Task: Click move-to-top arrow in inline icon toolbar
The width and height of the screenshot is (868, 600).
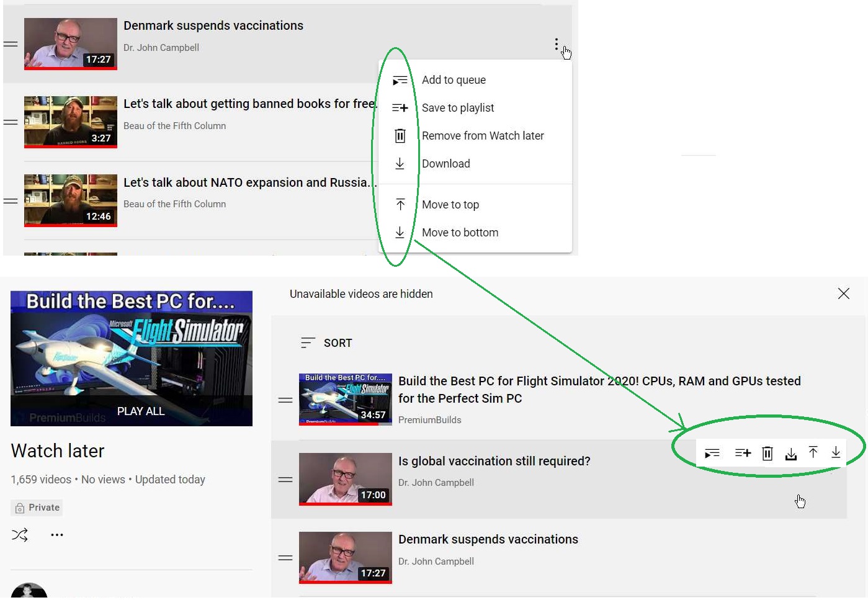Action: pos(813,453)
